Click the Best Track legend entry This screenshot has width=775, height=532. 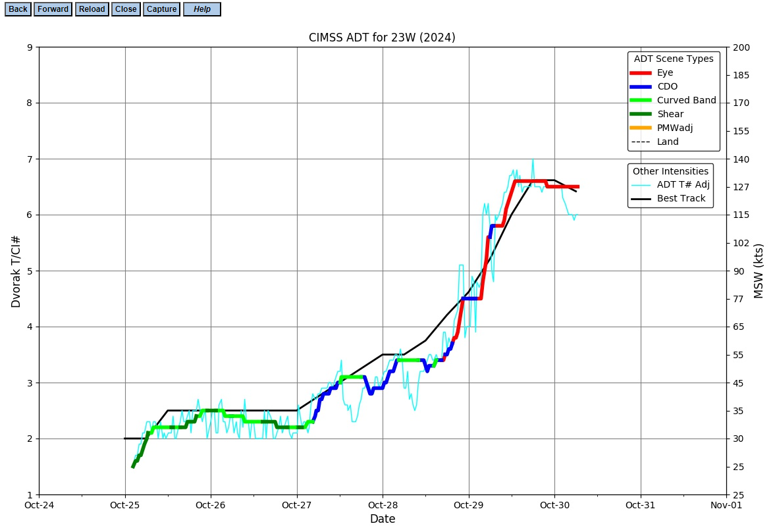coord(668,199)
